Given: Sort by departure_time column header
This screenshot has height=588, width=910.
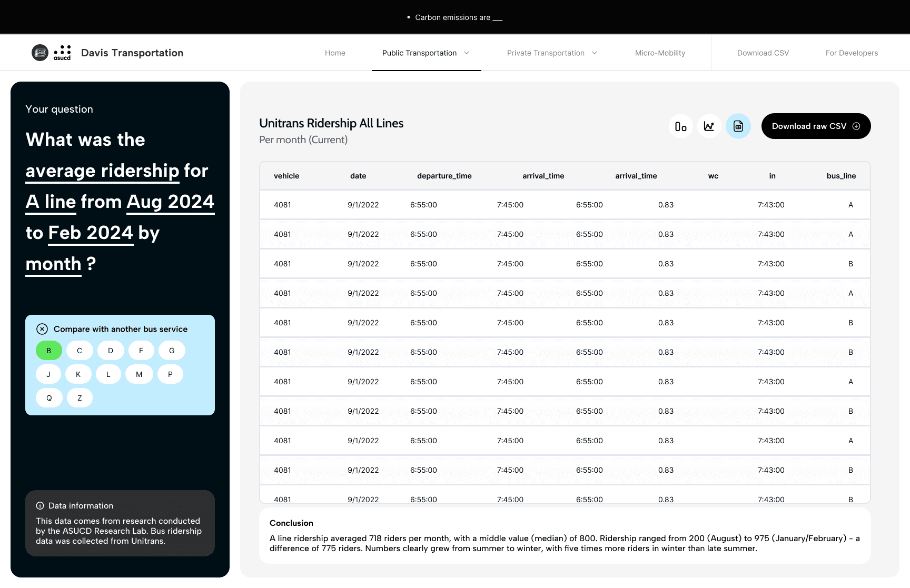Looking at the screenshot, I should tap(444, 176).
